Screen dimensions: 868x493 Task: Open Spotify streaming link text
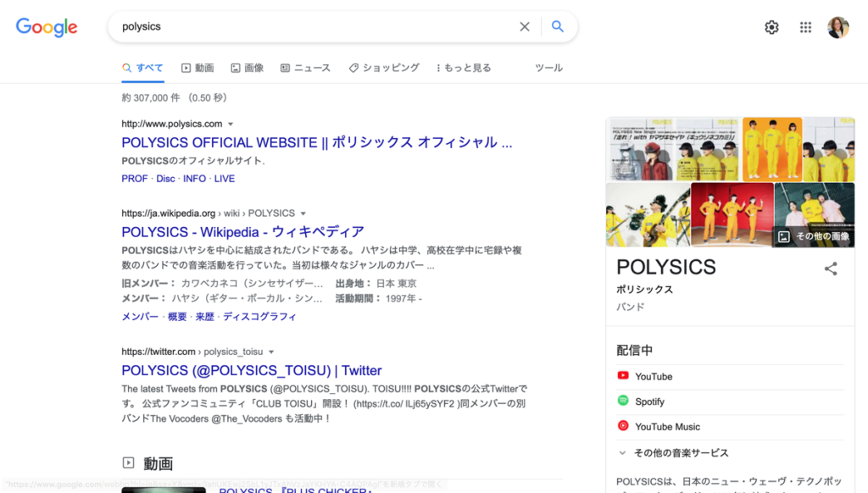click(x=649, y=402)
